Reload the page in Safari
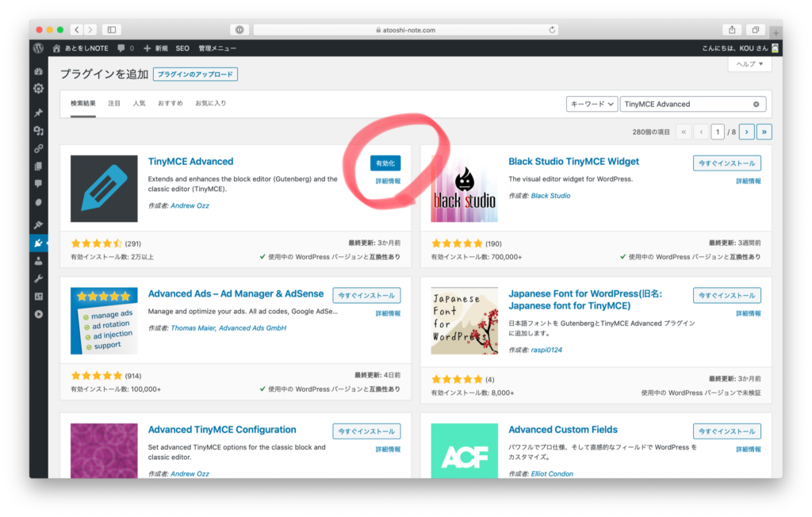812x517 pixels. [x=552, y=30]
